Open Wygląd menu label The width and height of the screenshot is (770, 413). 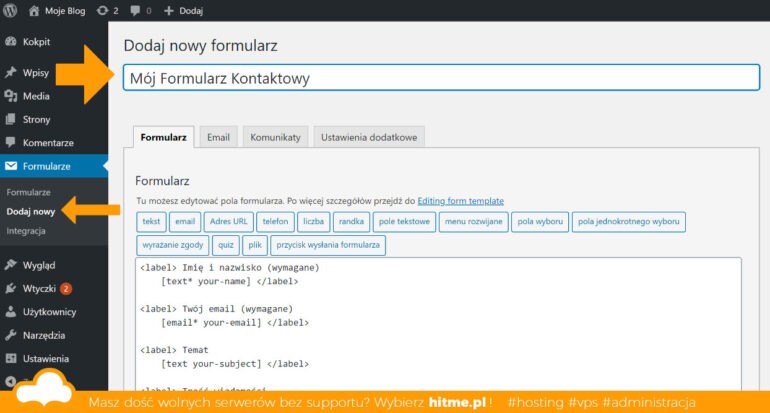[x=39, y=266]
